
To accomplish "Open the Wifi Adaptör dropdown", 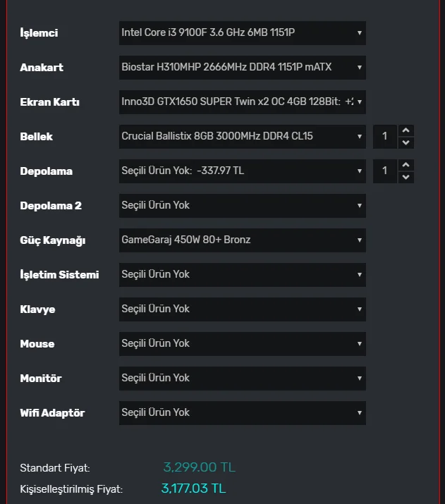I will 242,412.
